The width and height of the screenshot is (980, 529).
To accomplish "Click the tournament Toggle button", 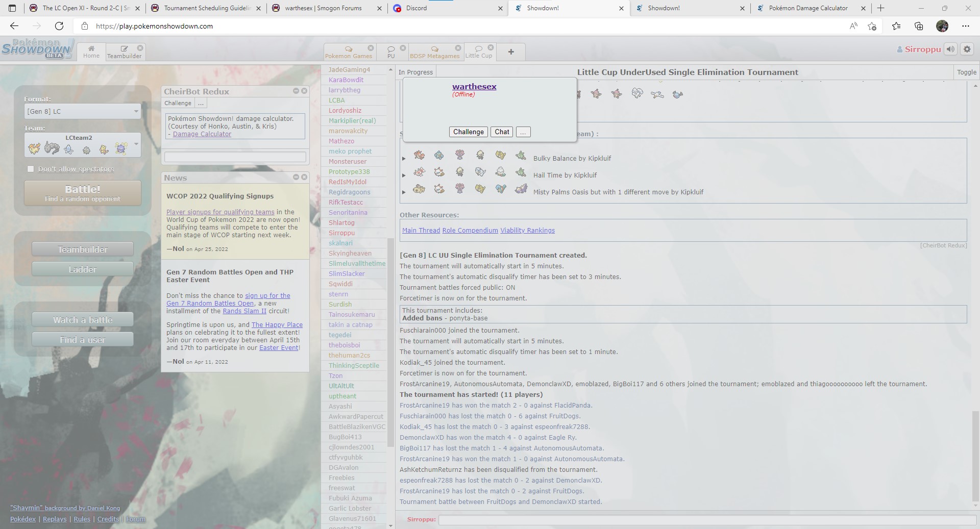I will coord(966,72).
